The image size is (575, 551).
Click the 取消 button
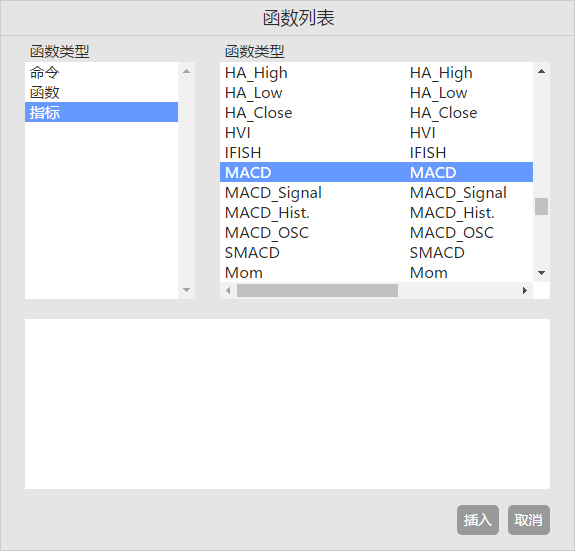[x=528, y=520]
